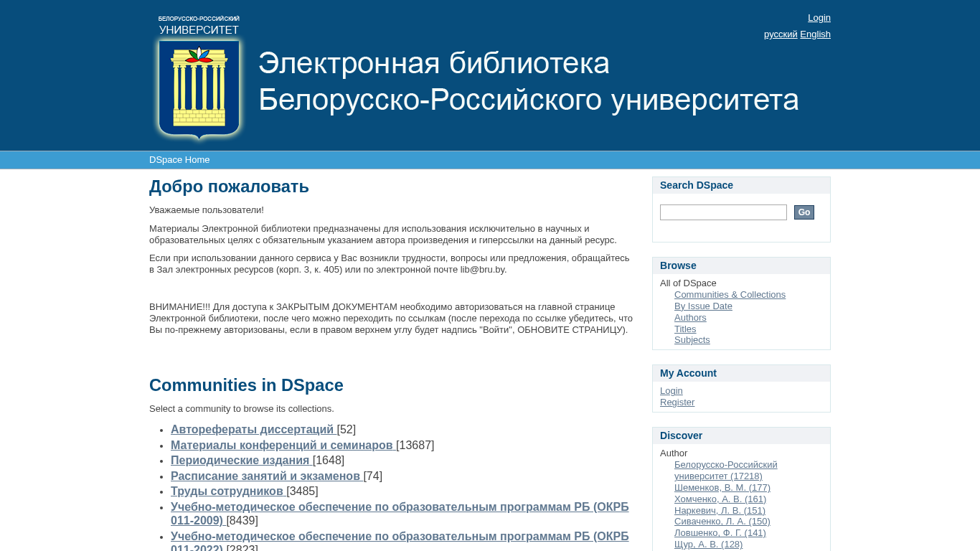The image size is (980, 551).
Task: Click the Author label under Discover
Action: tap(674, 453)
